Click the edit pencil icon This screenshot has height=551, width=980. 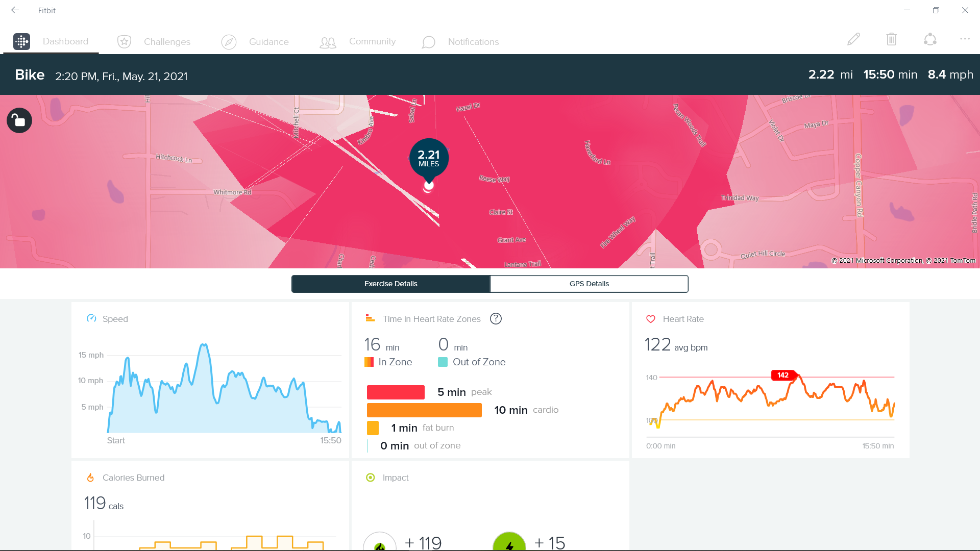[x=853, y=39]
